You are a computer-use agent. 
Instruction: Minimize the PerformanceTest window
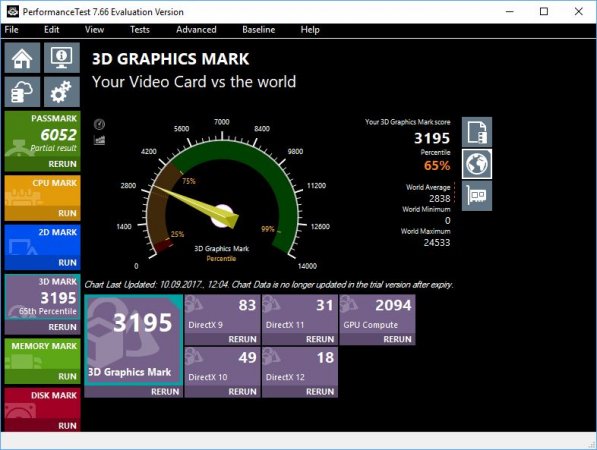(510, 11)
